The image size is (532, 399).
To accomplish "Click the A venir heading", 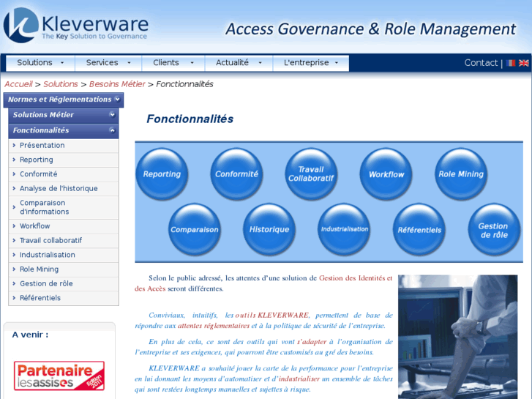I will tap(30, 335).
